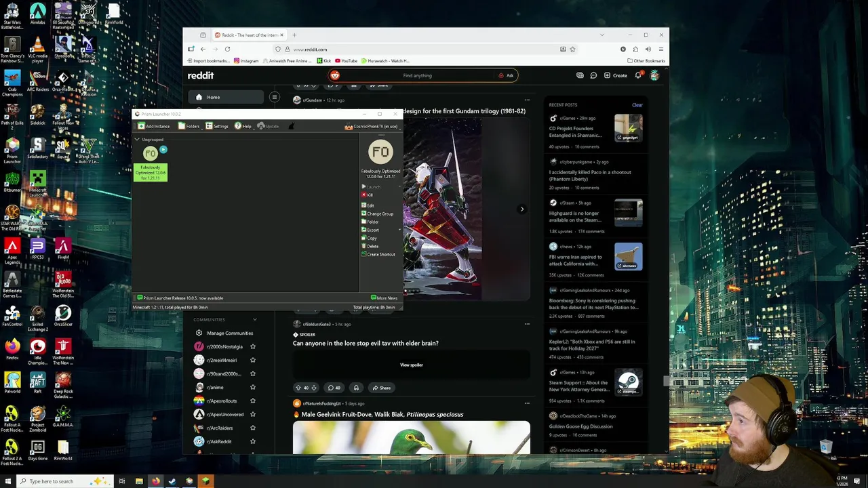Collapse the Ungrouped instance group
Screen dimensions: 868x488
(x=137, y=140)
